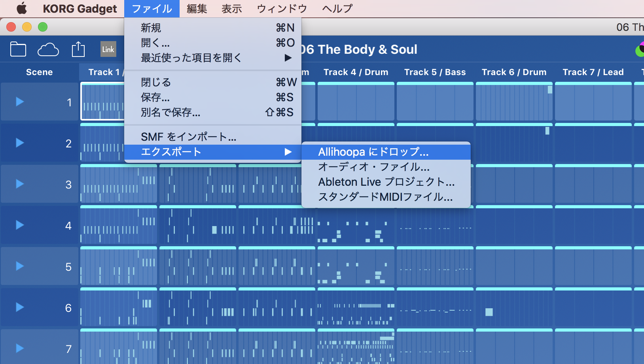Play scene 4
644x364 pixels.
tap(19, 225)
